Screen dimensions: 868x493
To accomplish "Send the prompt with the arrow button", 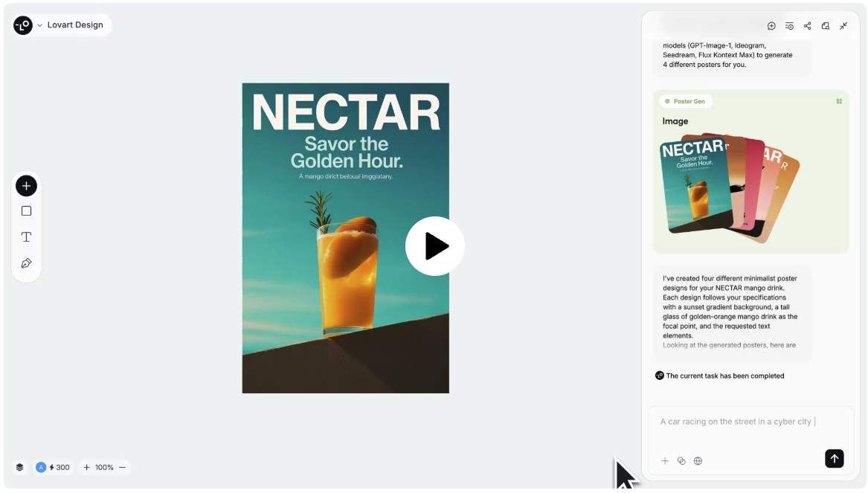I will point(834,459).
